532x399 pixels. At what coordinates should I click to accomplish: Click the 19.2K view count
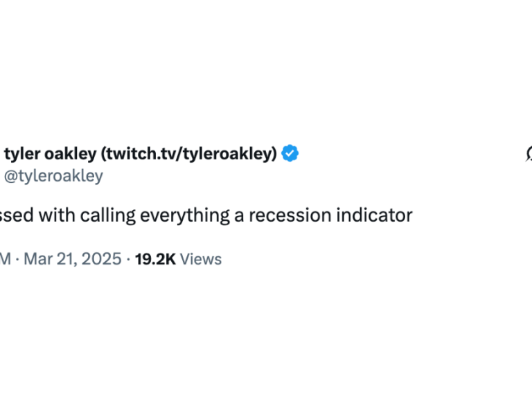tap(155, 259)
